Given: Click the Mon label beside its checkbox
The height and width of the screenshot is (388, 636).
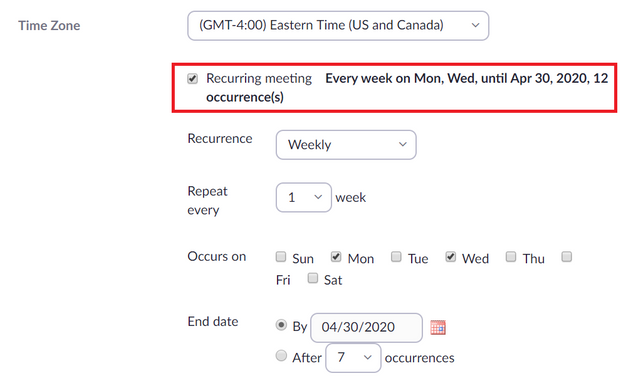Looking at the screenshot, I should [361, 259].
